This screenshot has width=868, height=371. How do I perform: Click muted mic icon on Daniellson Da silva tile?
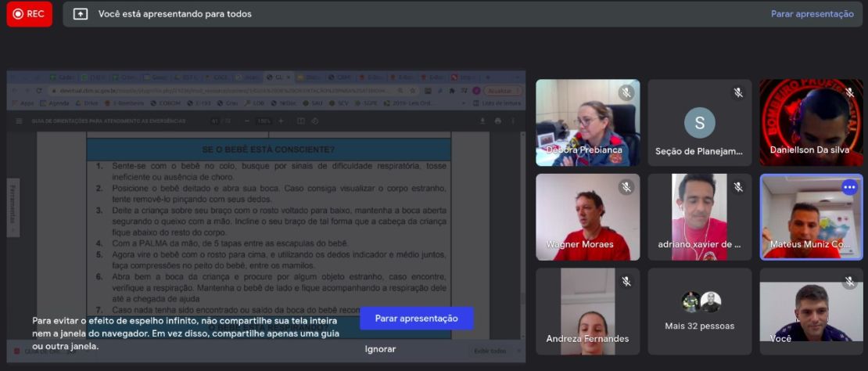pos(850,93)
